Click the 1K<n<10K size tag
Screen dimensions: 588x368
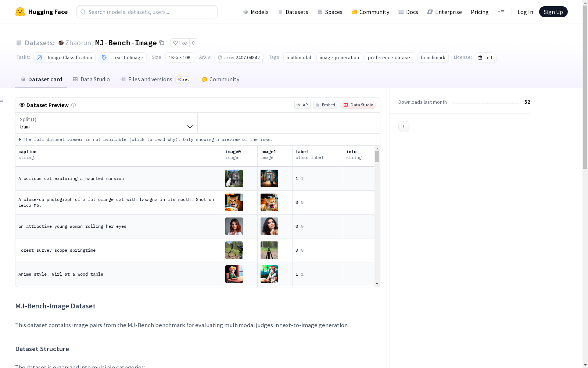(x=179, y=57)
